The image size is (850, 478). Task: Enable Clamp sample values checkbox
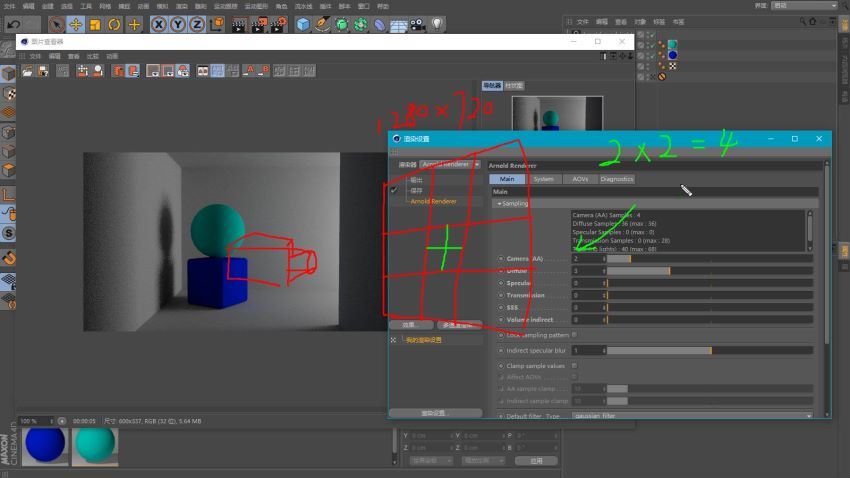coord(574,366)
